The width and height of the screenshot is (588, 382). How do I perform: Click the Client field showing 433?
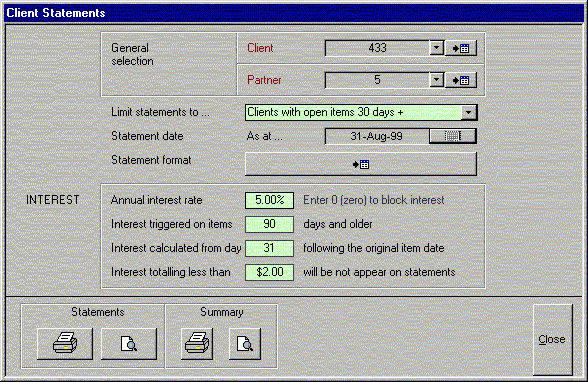377,48
